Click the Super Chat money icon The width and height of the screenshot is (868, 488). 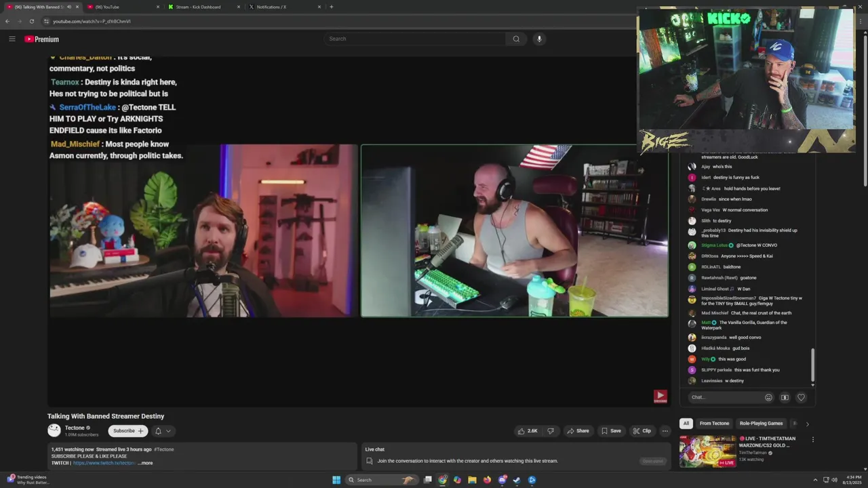(x=785, y=398)
